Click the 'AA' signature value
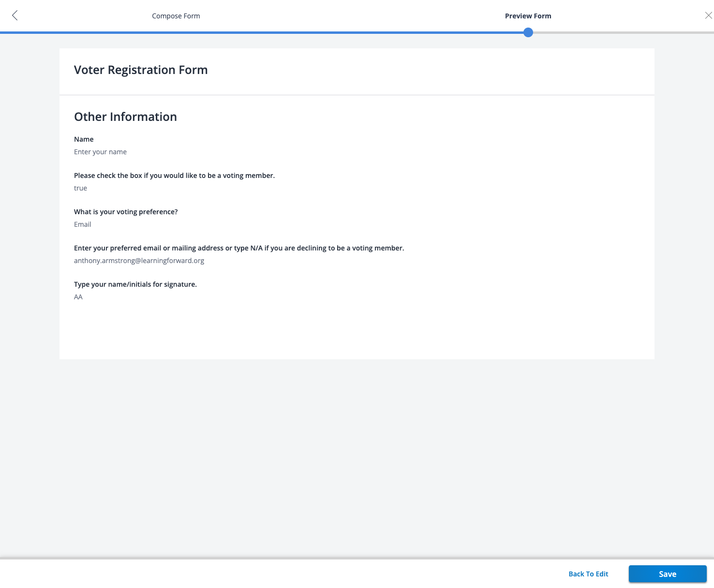The height and width of the screenshot is (588, 714). click(x=78, y=297)
